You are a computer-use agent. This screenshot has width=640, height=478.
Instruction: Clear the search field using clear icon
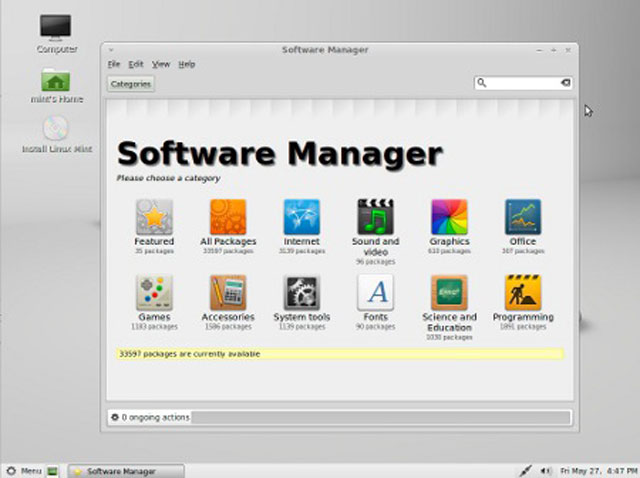pos(565,83)
